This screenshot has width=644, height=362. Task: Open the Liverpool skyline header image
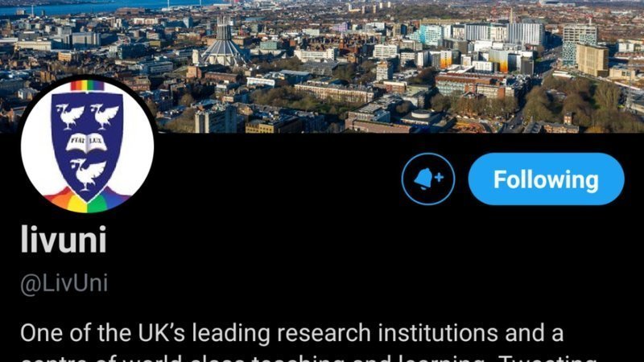(x=322, y=66)
